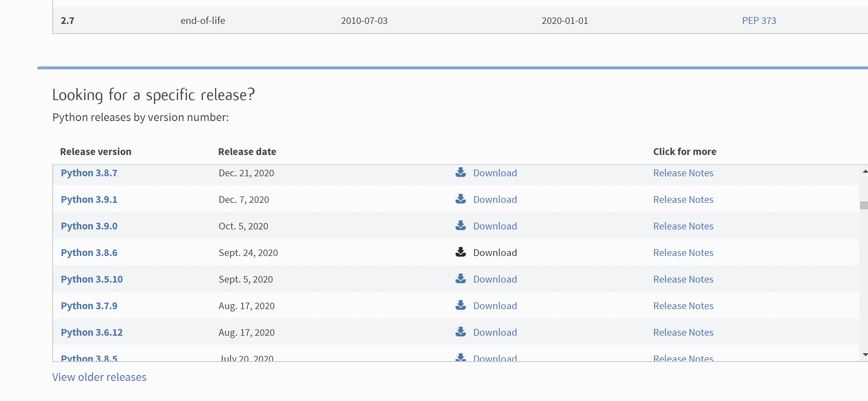
Task: Click download icon for Python 3.5.10
Action: point(461,279)
